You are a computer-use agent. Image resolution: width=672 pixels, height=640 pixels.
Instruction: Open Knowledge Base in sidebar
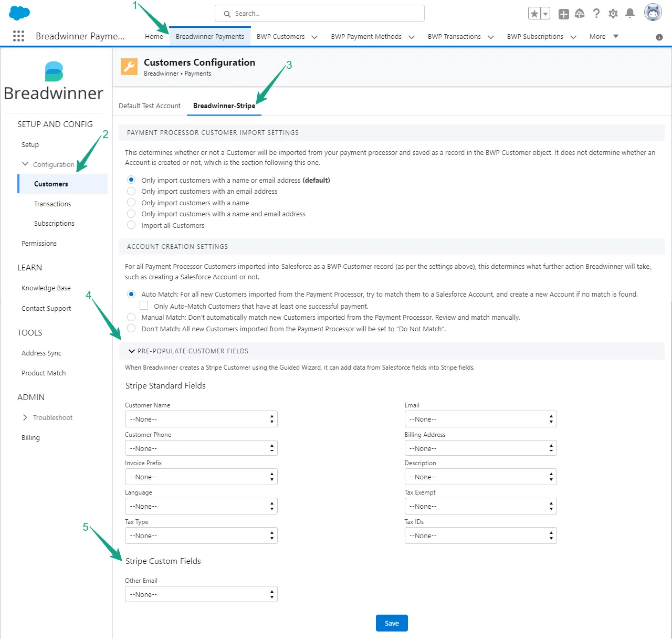tap(46, 288)
